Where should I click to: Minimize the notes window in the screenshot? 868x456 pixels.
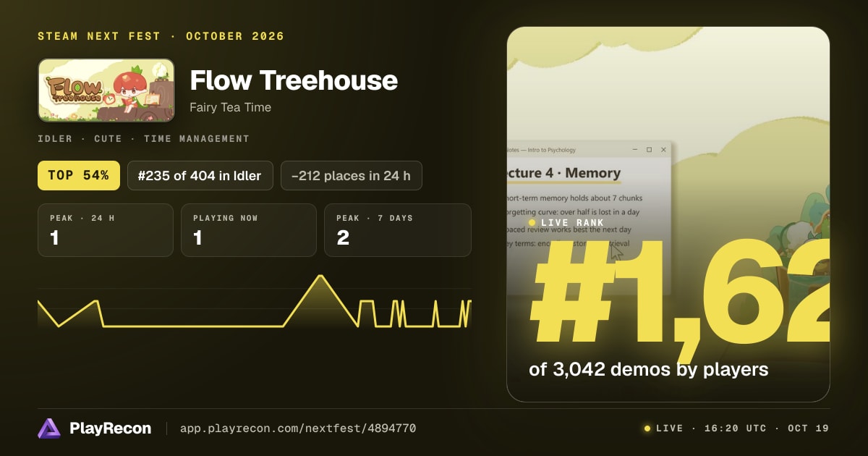[x=635, y=150]
